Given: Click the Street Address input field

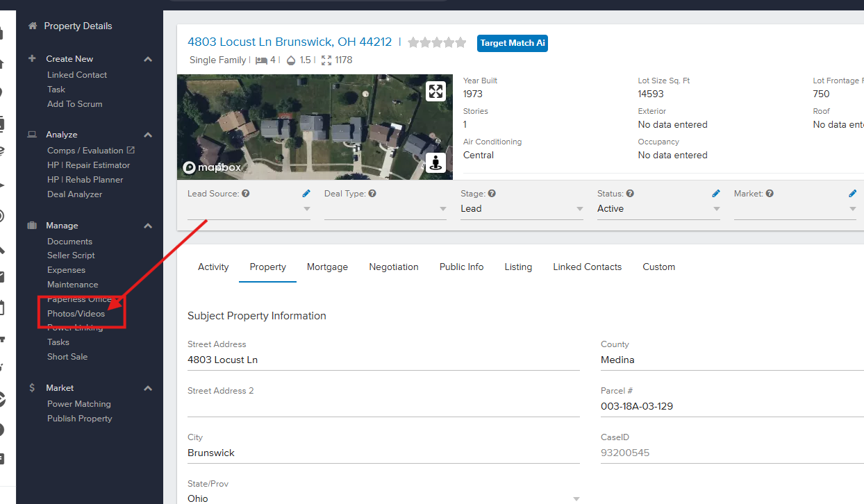Looking at the screenshot, I should click(x=383, y=360).
